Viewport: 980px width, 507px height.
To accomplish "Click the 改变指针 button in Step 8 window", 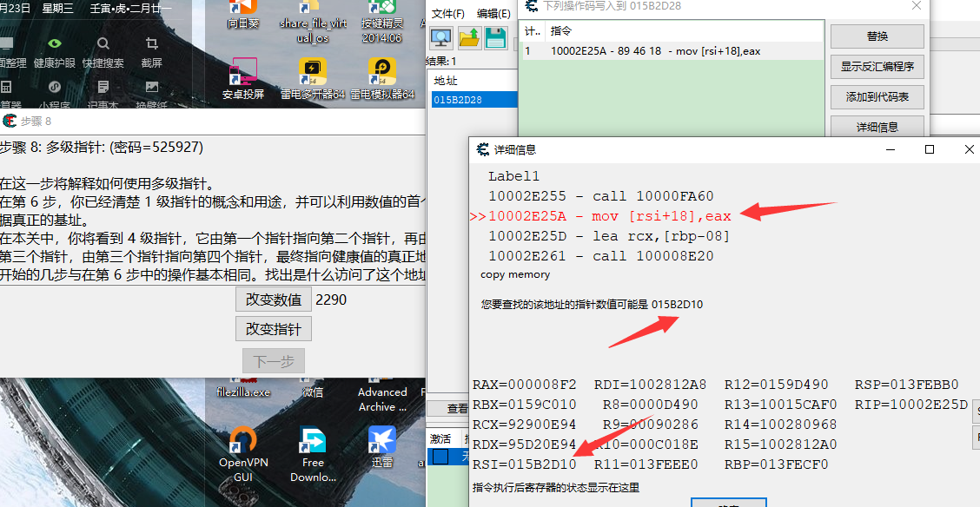I will [x=273, y=329].
